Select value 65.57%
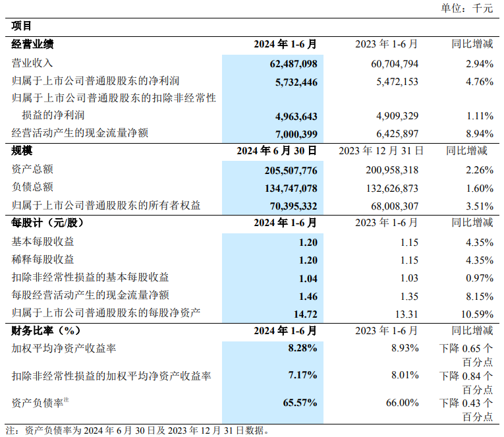The height and width of the screenshot is (437, 504). [300, 403]
